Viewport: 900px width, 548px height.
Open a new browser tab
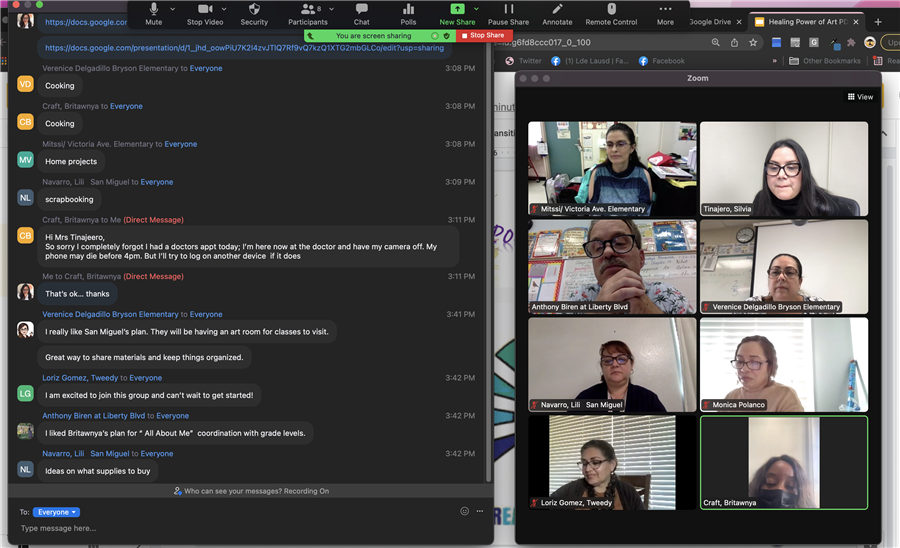click(x=878, y=22)
